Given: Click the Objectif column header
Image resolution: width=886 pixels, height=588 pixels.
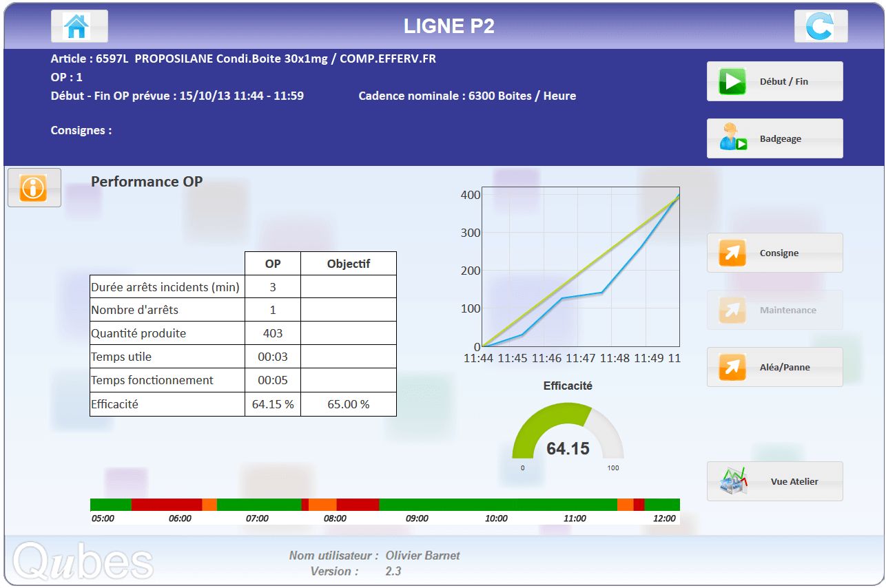Looking at the screenshot, I should (349, 264).
